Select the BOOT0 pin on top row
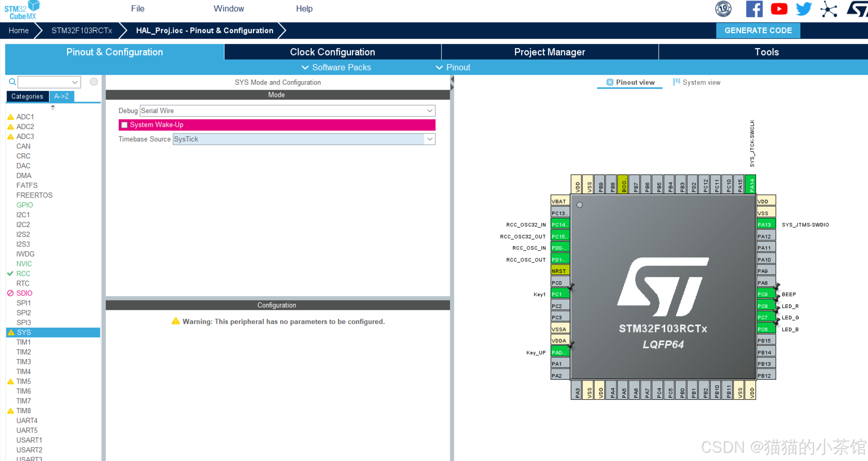The width and height of the screenshot is (868, 461). click(x=623, y=185)
